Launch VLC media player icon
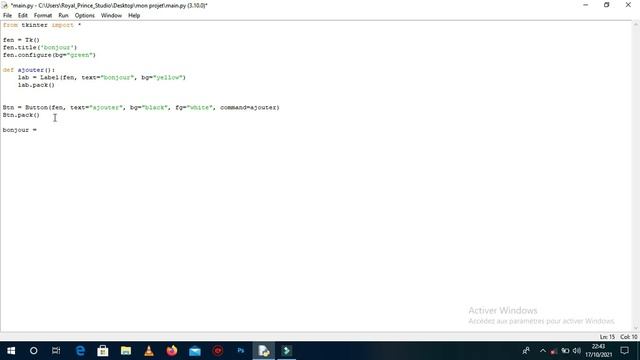The height and width of the screenshot is (360, 640). pos(149,351)
